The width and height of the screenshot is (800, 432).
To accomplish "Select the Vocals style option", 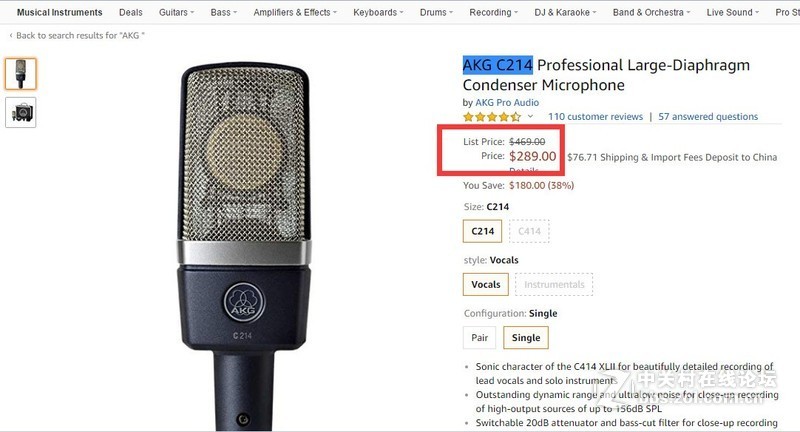I will tap(486, 284).
